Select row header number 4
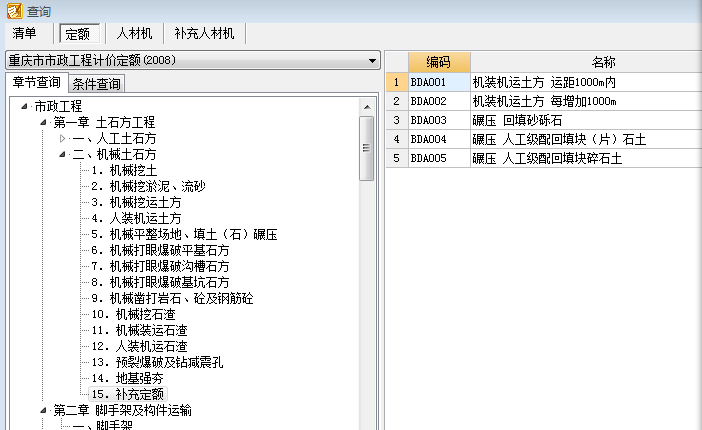702x430 pixels. [397, 139]
